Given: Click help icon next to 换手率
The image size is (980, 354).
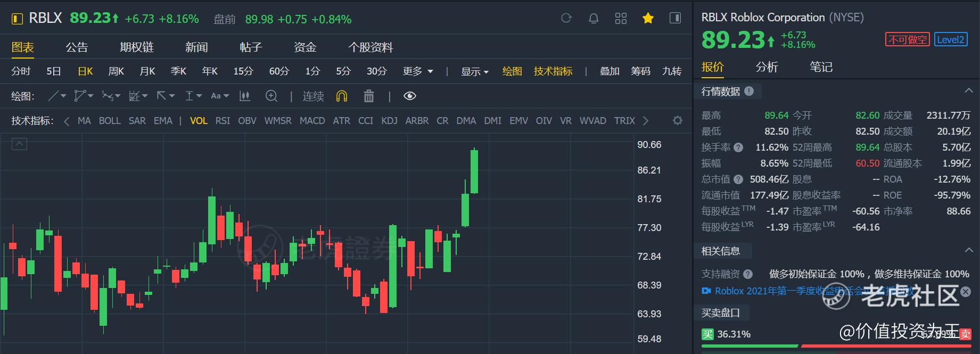Looking at the screenshot, I should pos(738,147).
